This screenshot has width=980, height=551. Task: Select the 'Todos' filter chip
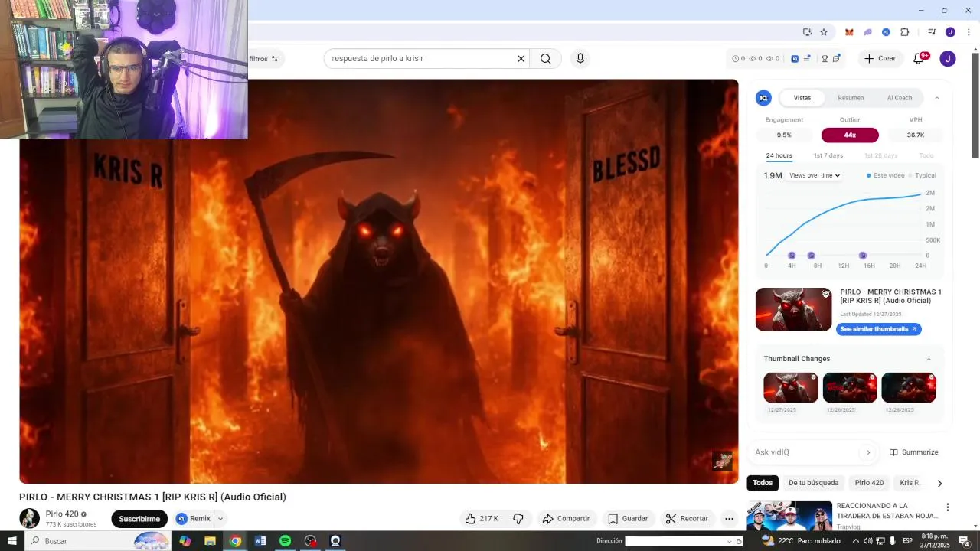[x=763, y=483]
